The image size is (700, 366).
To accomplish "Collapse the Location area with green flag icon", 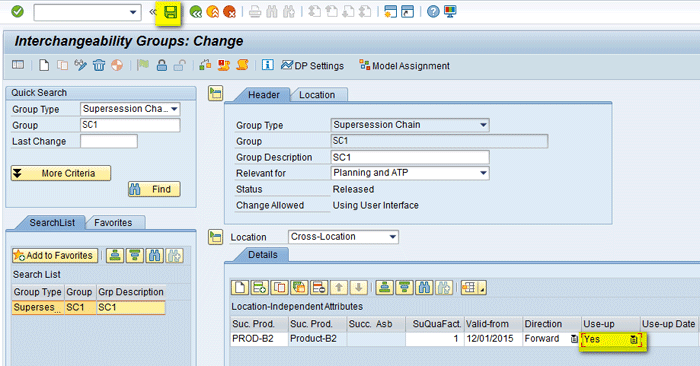I will (x=215, y=237).
